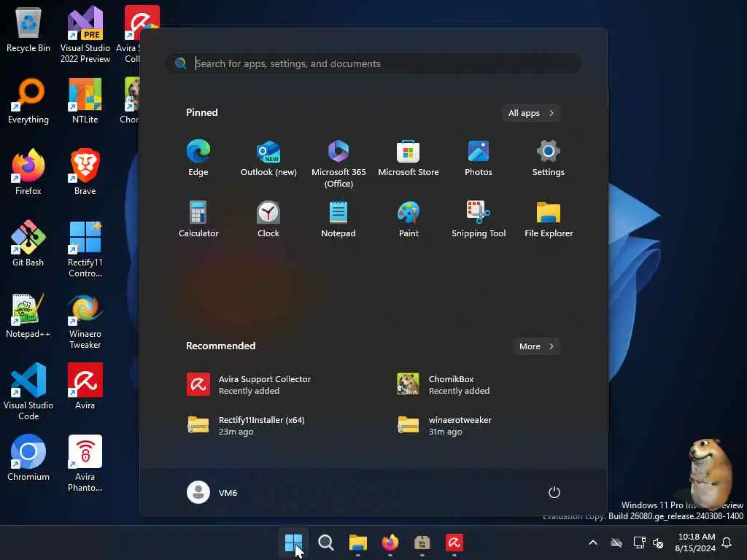
Task: Expand All apps list
Action: [x=531, y=113]
